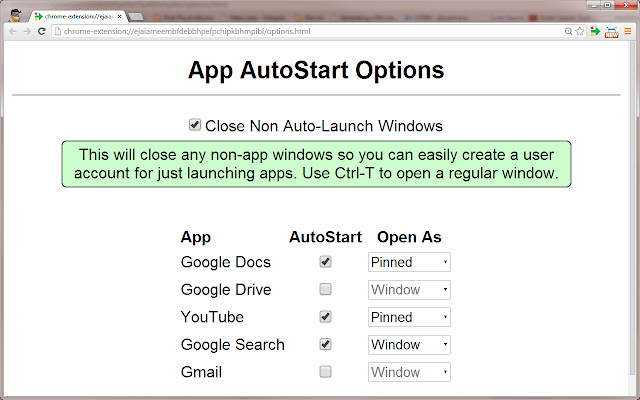Click the browser back arrow
This screenshot has width=640, height=400.
(13, 31)
